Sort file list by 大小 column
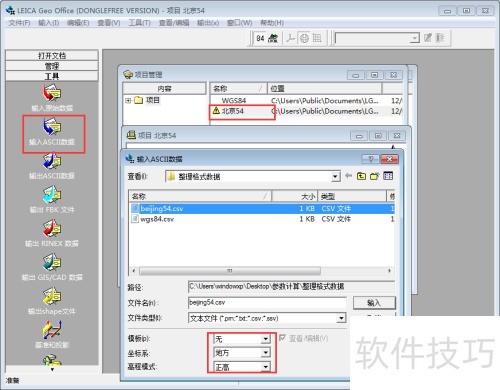 click(295, 196)
